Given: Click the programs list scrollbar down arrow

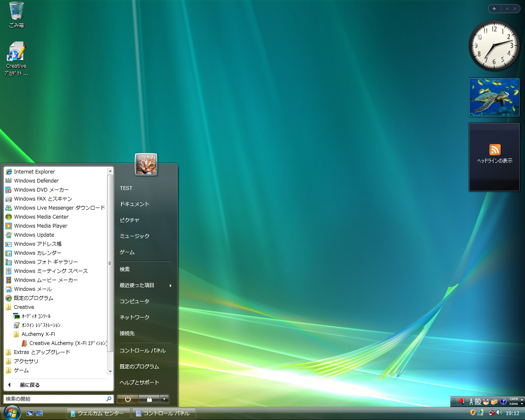Looking at the screenshot, I should click(110, 372).
